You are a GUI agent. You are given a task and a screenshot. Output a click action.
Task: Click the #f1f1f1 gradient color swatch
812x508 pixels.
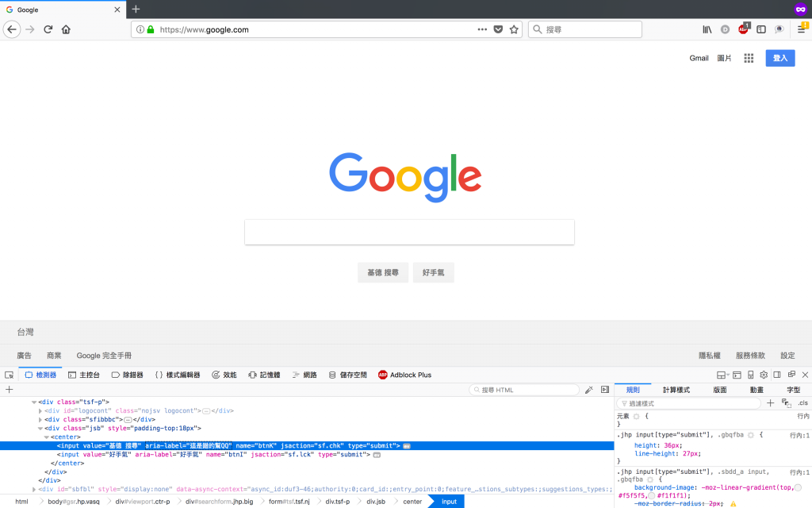652,495
